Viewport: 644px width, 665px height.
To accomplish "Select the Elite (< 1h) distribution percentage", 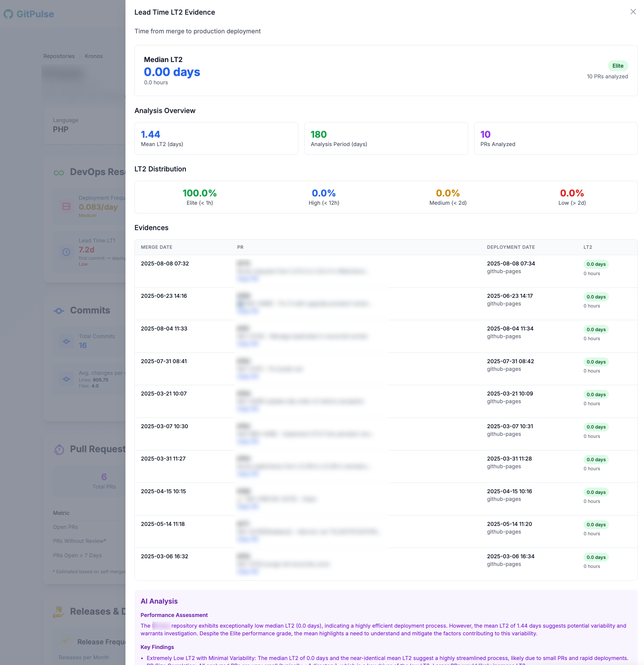I will [x=200, y=193].
